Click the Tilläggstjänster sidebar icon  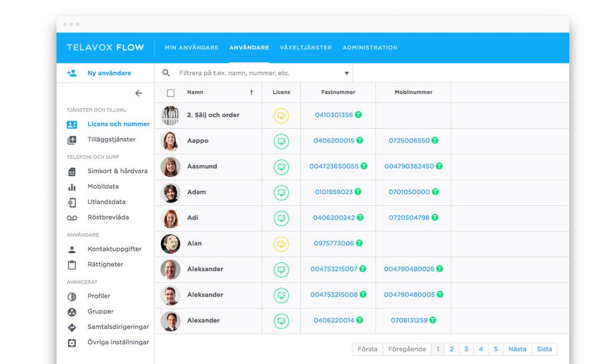[x=72, y=140]
